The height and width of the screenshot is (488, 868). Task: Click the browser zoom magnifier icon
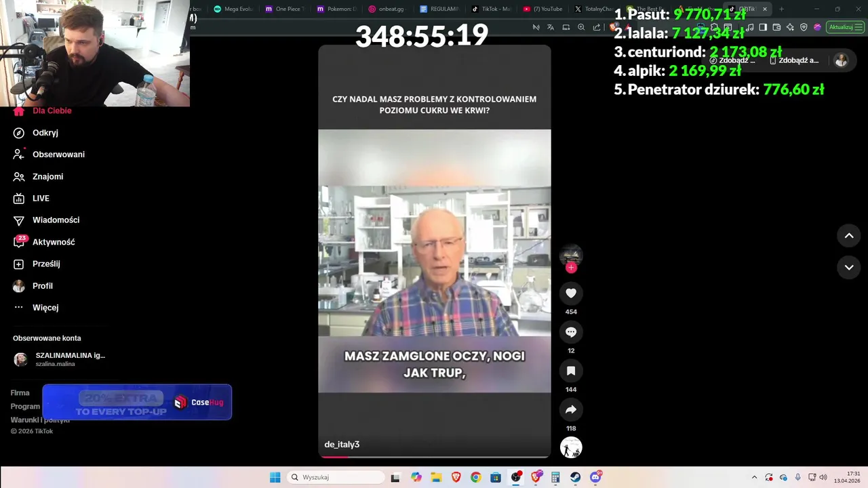pyautogui.click(x=581, y=27)
